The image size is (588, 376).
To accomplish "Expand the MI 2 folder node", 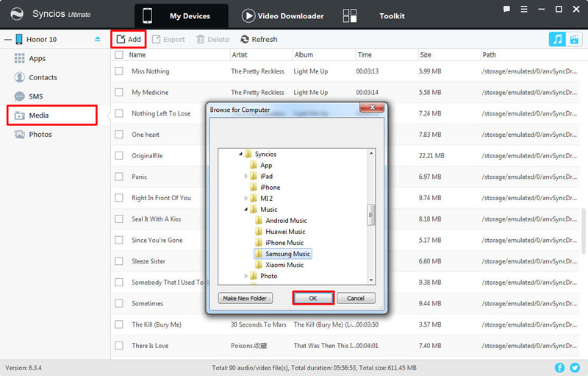I will [x=246, y=198].
